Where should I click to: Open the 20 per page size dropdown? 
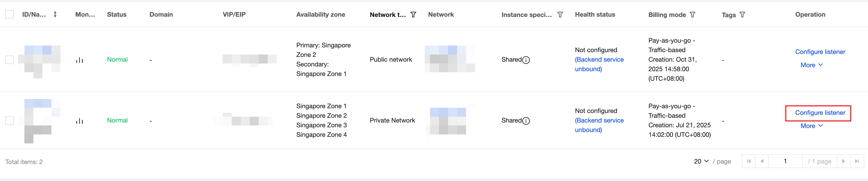tap(701, 161)
